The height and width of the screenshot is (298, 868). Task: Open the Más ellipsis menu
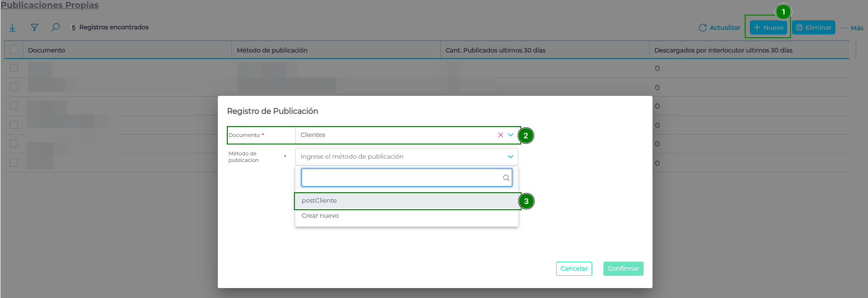pyautogui.click(x=852, y=28)
